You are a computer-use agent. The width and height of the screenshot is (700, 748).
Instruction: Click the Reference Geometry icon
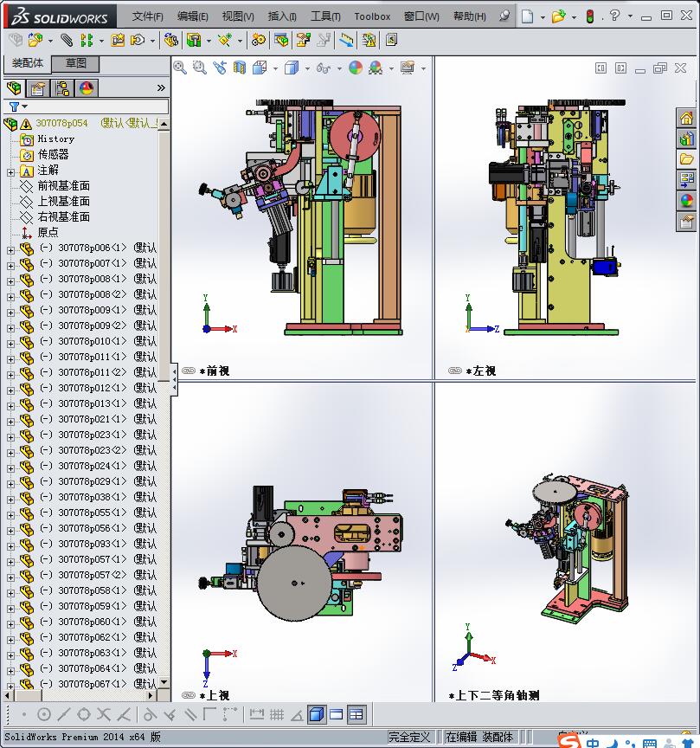(225, 40)
